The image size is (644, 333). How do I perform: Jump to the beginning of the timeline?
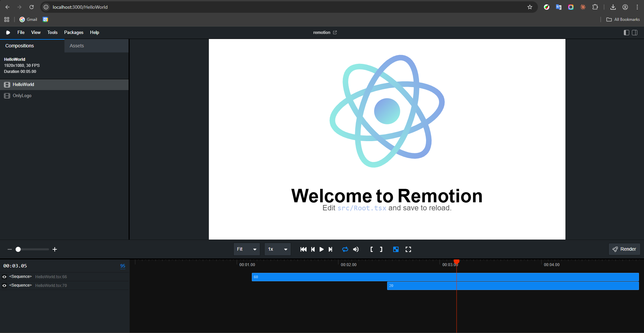coord(303,249)
